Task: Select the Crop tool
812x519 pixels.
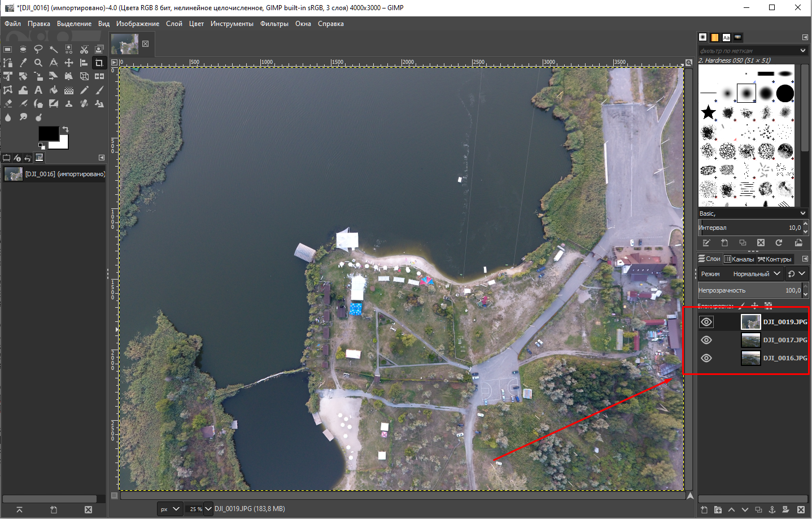Action: (99, 63)
